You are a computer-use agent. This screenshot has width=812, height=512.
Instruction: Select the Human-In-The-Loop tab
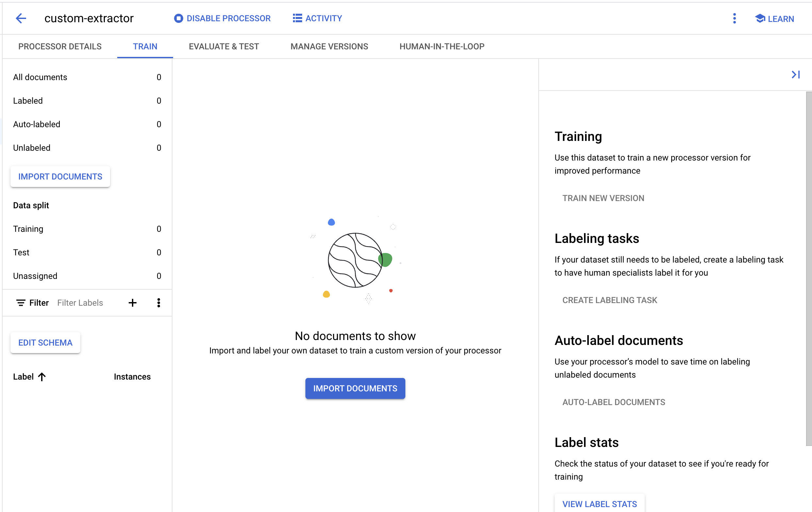443,46
